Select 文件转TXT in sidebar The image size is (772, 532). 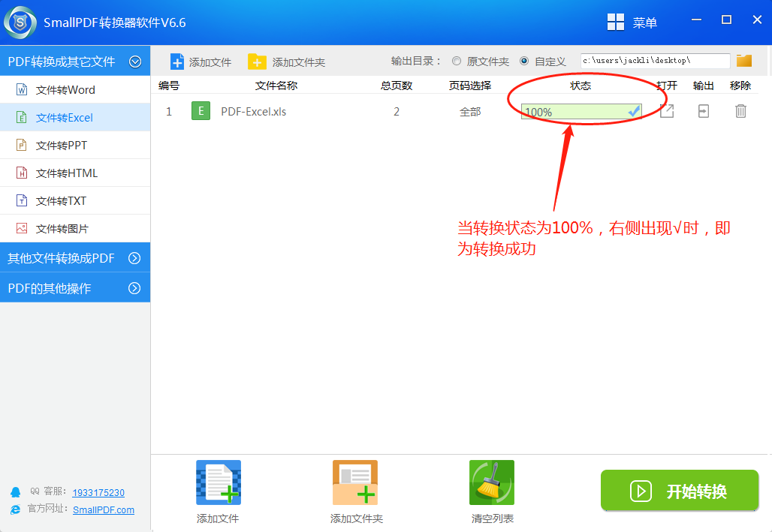coord(75,201)
